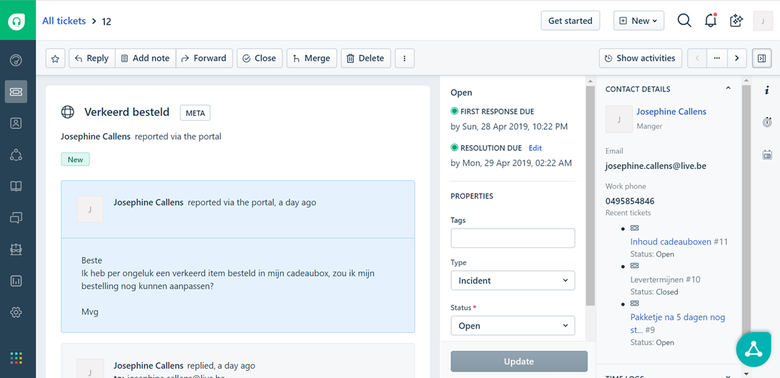This screenshot has width=780, height=378.
Task: Open the notifications bell
Action: pos(711,20)
